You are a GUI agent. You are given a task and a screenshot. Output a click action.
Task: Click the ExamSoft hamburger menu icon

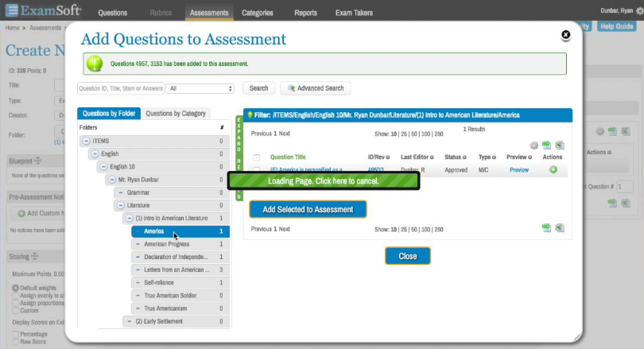(13, 12)
